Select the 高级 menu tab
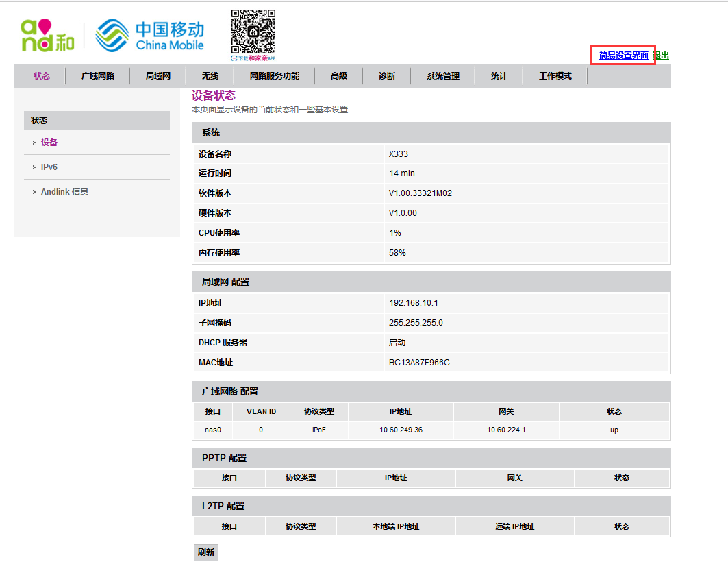This screenshot has height=573, width=728. click(339, 76)
